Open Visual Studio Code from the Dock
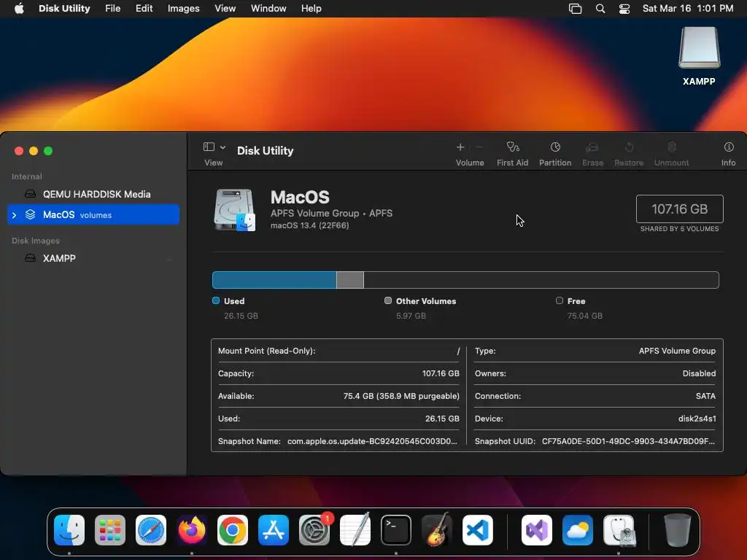Image resolution: width=747 pixels, height=560 pixels. point(477,529)
